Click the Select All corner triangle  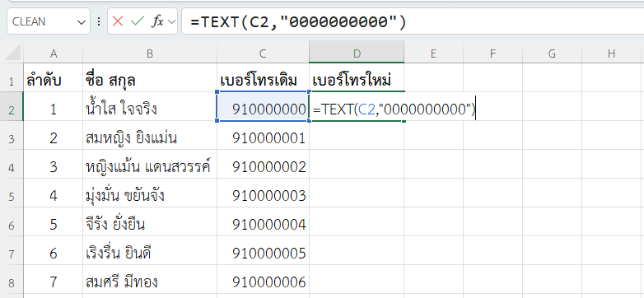(x=12, y=54)
